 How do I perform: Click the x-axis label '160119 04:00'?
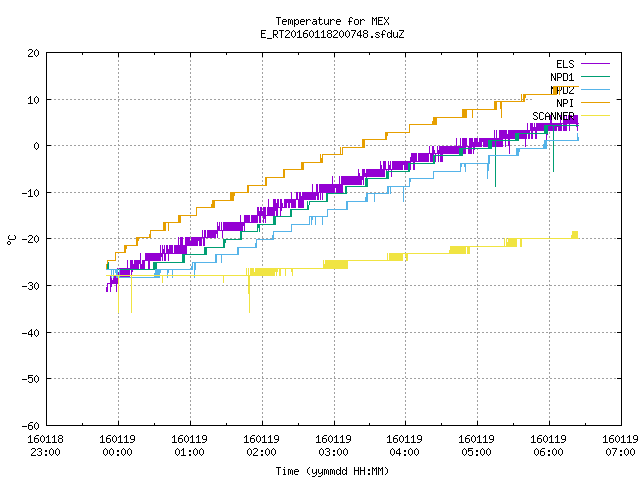(x=405, y=446)
